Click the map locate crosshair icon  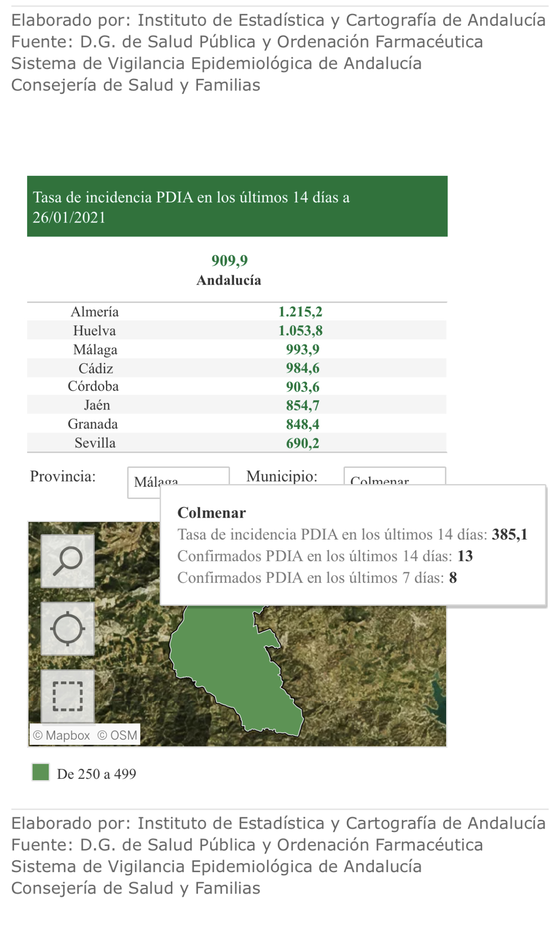pos(68,629)
